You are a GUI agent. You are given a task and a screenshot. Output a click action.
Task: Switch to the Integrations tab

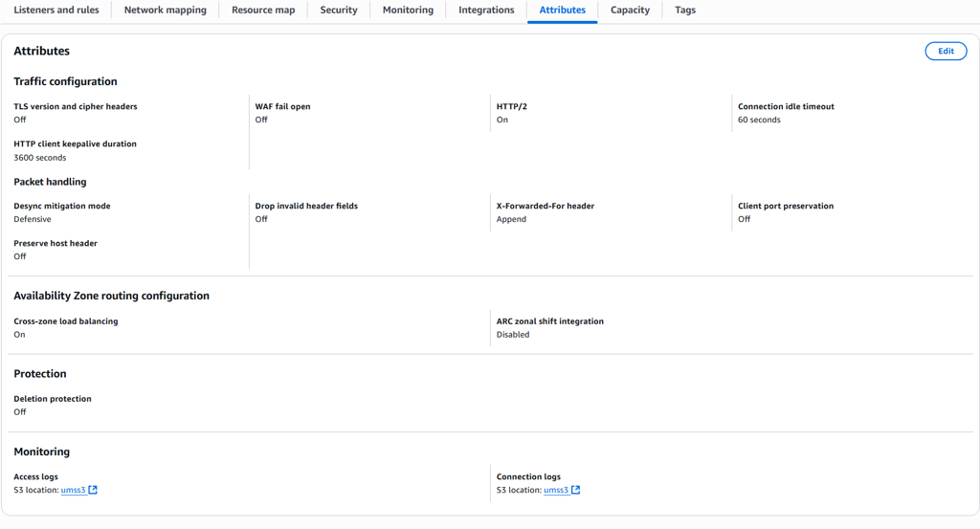(x=486, y=11)
